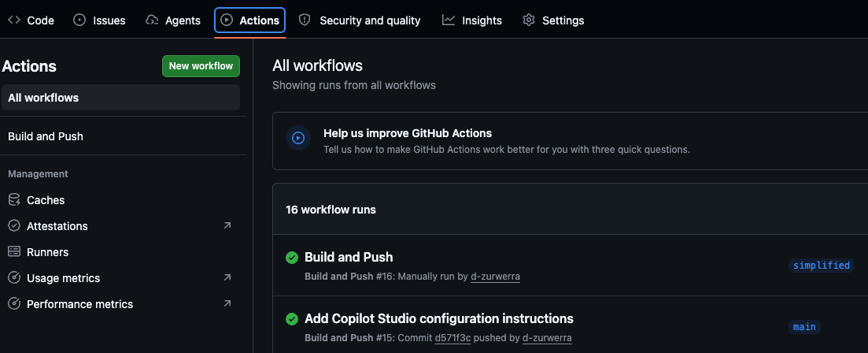868x353 pixels.
Task: Click external link arrow beside Attestations
Action: [227, 225]
